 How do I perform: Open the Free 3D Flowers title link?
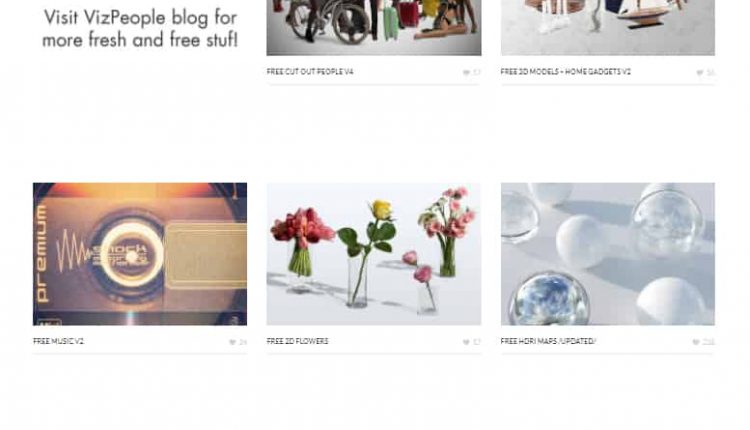click(x=298, y=341)
